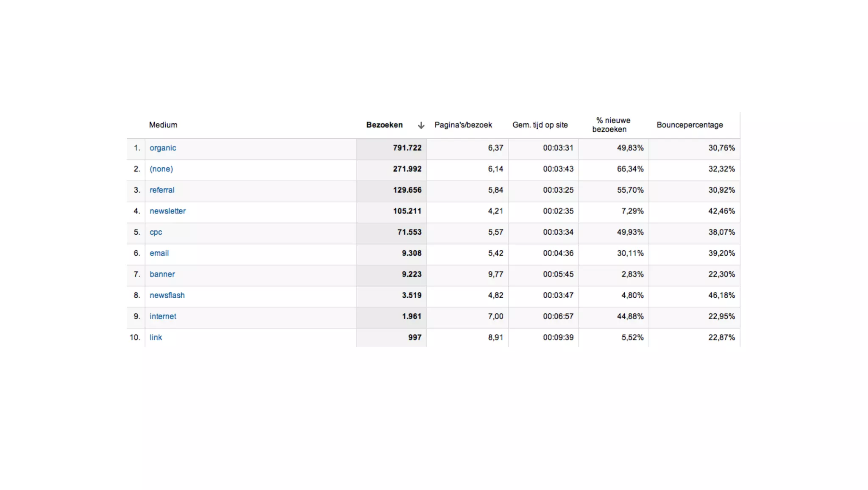Click the 791.722 visits cell for organic

pos(407,148)
